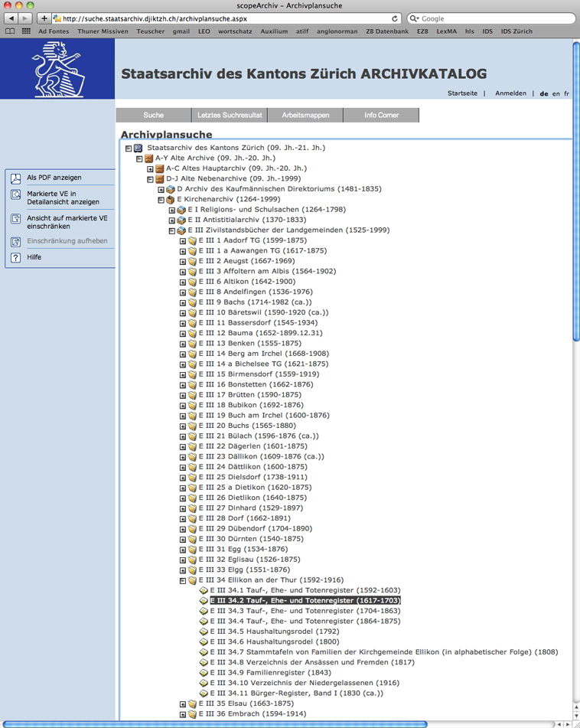
Task: Expand E III 8 Andelfingen node
Action: (x=183, y=292)
